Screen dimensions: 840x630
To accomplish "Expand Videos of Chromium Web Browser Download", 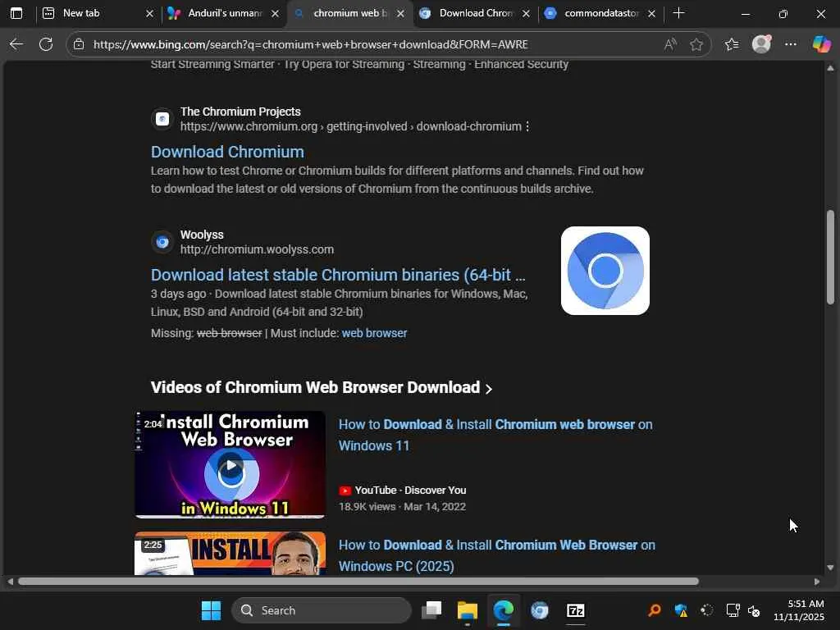I will tap(322, 387).
